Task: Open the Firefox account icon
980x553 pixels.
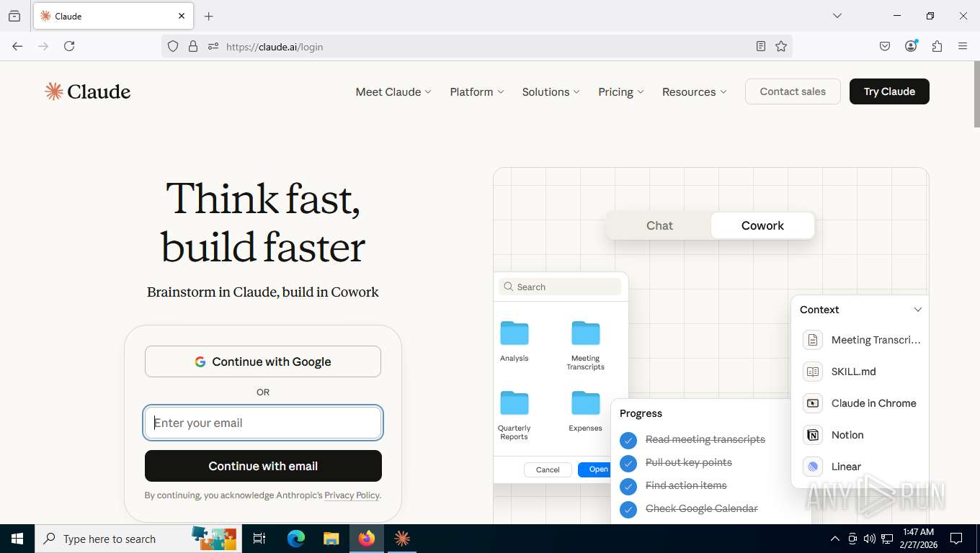Action: (x=911, y=46)
